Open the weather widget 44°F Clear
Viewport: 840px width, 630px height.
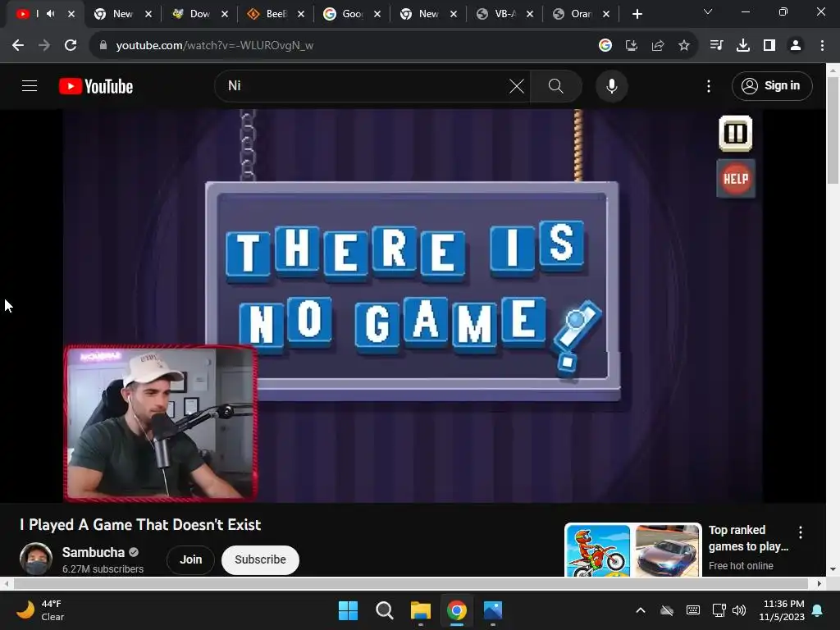(40, 610)
